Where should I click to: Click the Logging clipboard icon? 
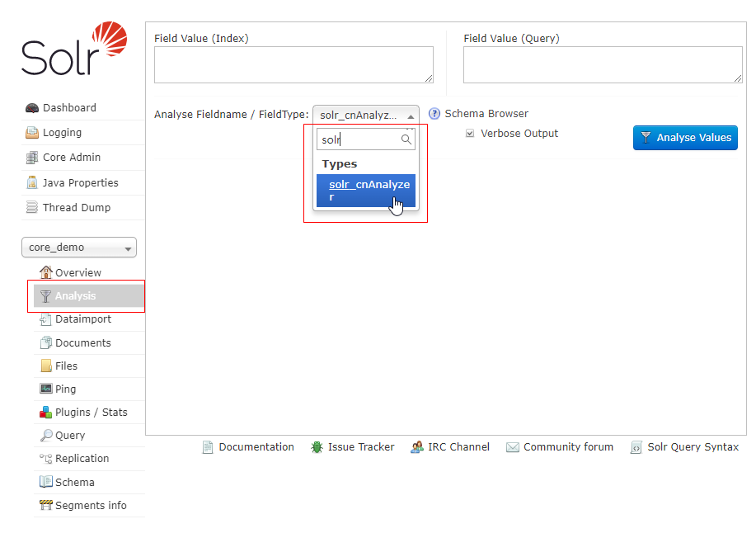32,133
